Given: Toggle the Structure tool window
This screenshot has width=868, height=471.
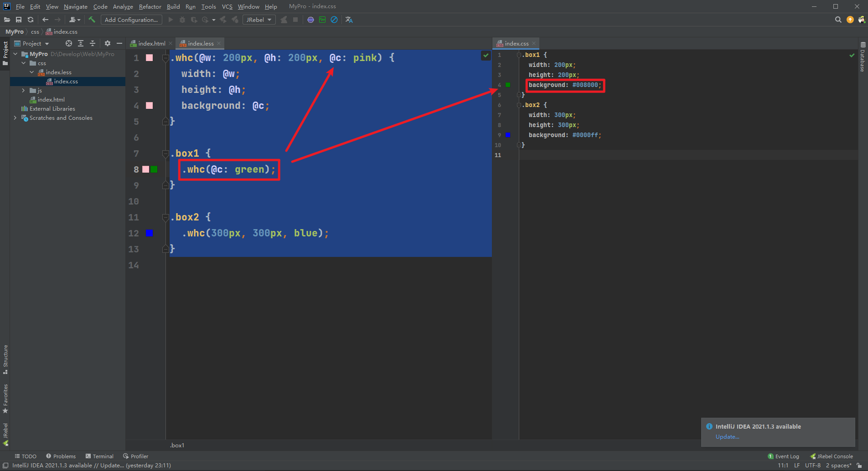Looking at the screenshot, I should coord(5,359).
